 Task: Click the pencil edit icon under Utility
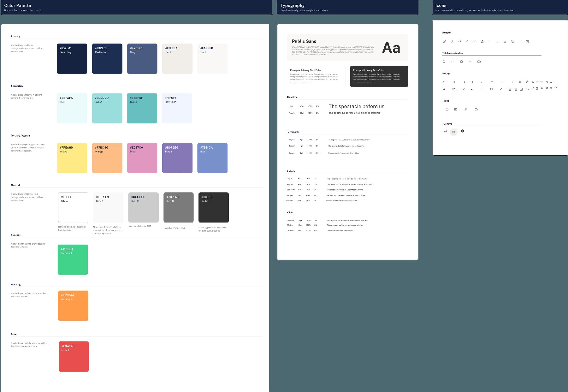[x=444, y=82]
